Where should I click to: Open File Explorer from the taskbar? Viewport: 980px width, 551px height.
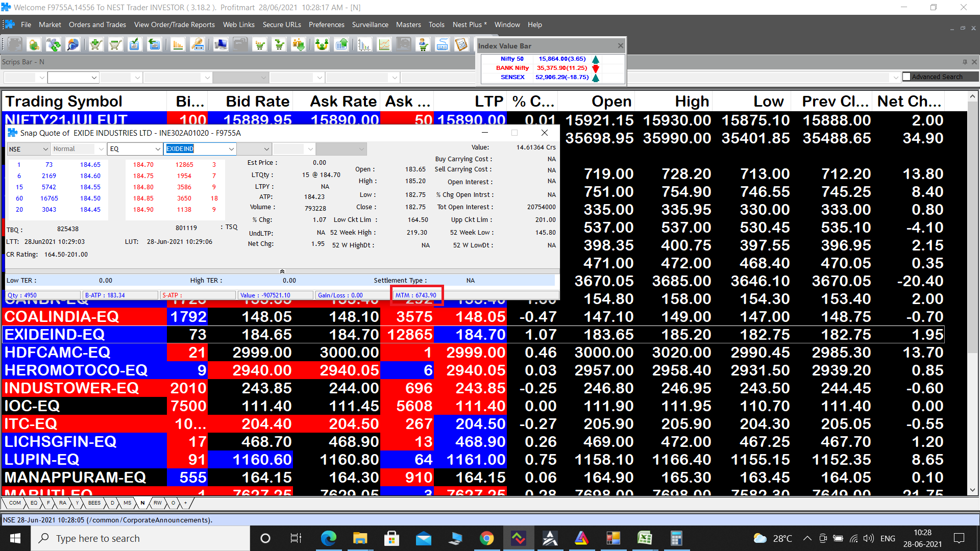(x=360, y=538)
